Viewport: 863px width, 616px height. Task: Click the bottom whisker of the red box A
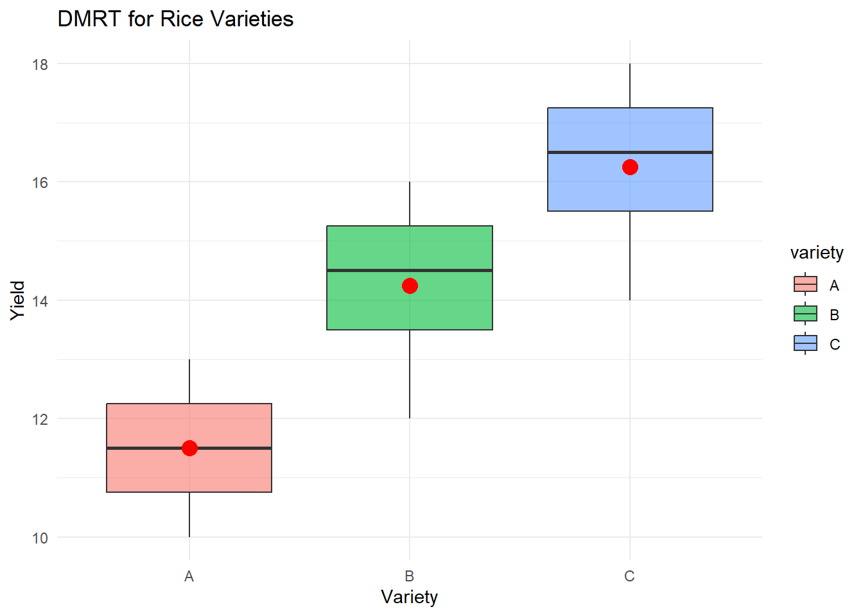tap(189, 515)
